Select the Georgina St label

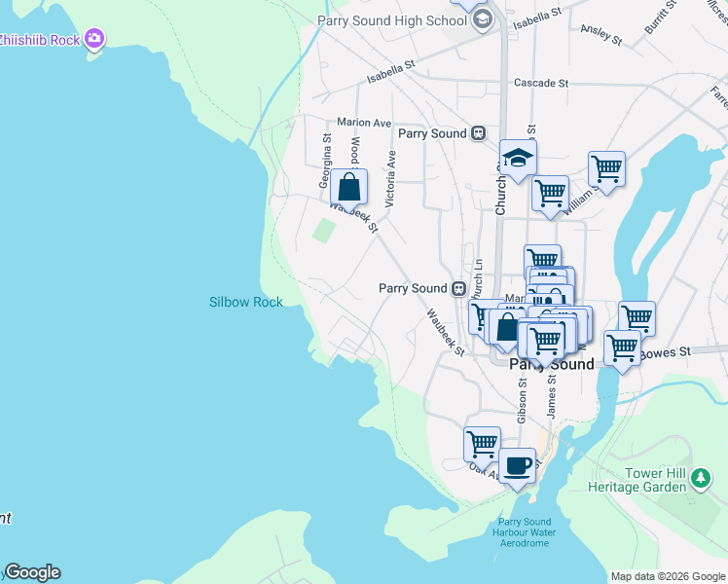pyautogui.click(x=325, y=161)
